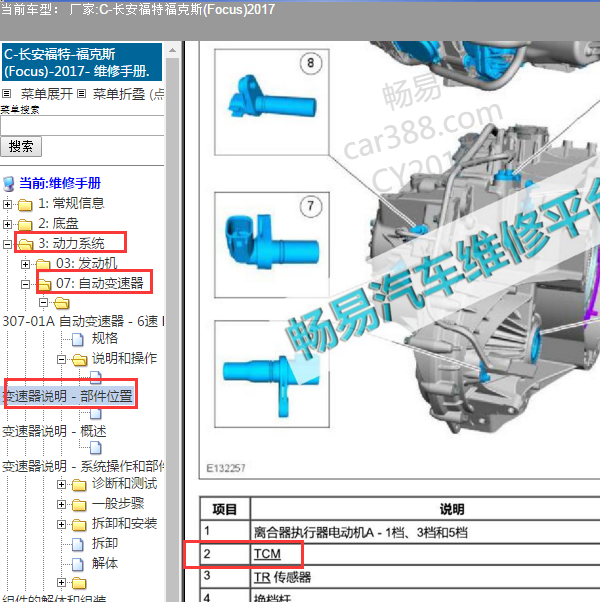
Task: Collapse the node under 07: 自动变速器
Action: tap(43, 303)
